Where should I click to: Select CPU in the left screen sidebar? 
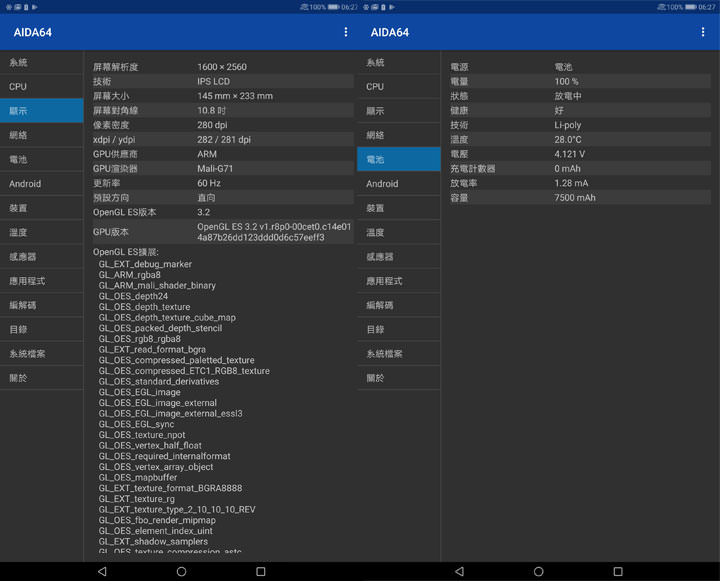pos(41,87)
